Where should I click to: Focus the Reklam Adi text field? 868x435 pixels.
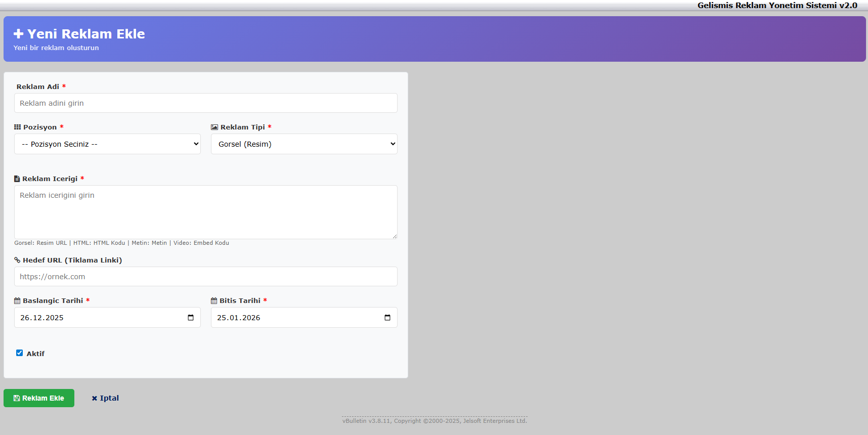pyautogui.click(x=206, y=103)
